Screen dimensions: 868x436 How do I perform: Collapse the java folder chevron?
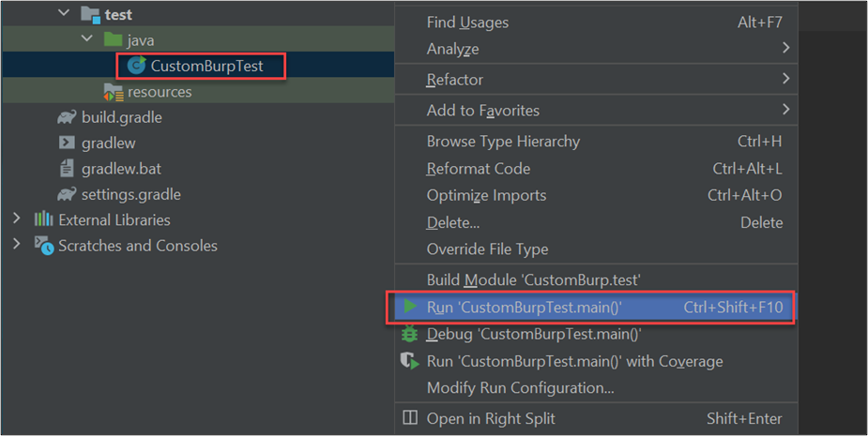(87, 40)
